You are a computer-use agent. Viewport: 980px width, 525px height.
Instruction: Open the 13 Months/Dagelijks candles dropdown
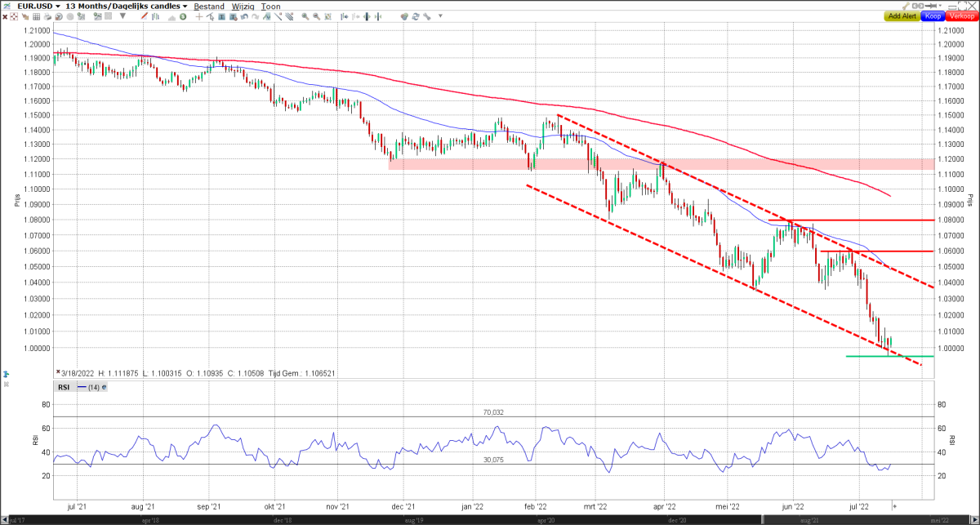(126, 7)
